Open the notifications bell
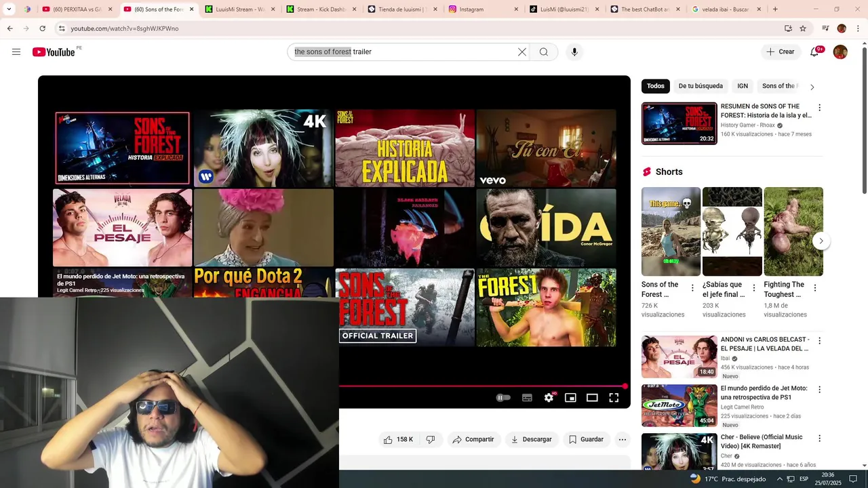This screenshot has height=488, width=868. (x=814, y=52)
